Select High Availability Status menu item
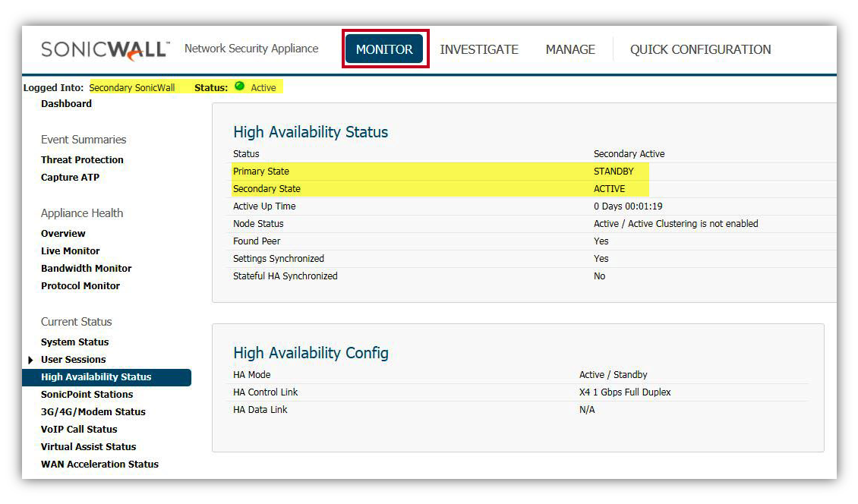Screen dimensions: 858x504 click(x=96, y=377)
